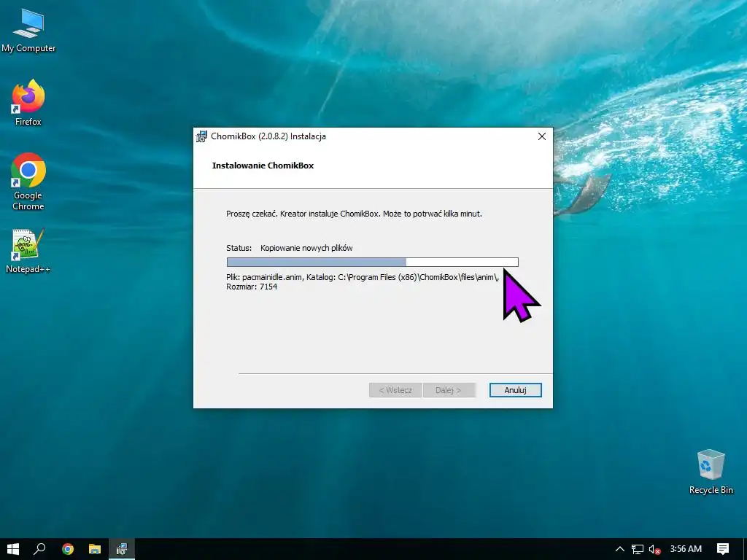
Task: Click the ChomikBox installer title bar icon
Action: (x=201, y=136)
